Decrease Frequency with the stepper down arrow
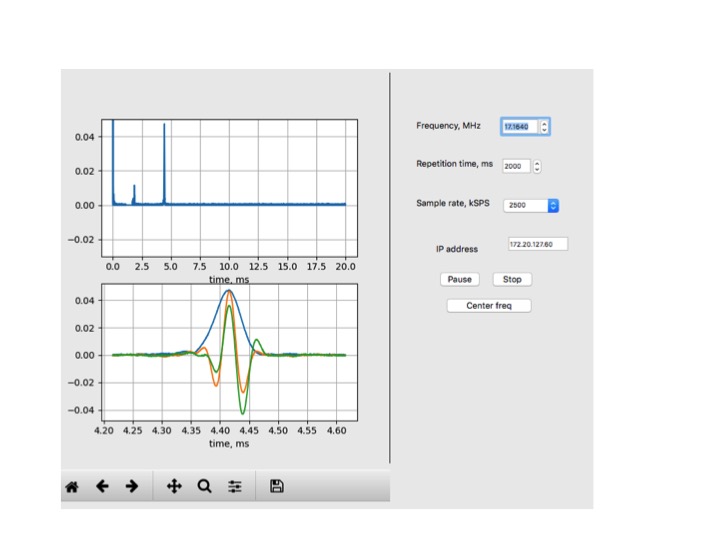This screenshot has height=540, width=720. 544,131
